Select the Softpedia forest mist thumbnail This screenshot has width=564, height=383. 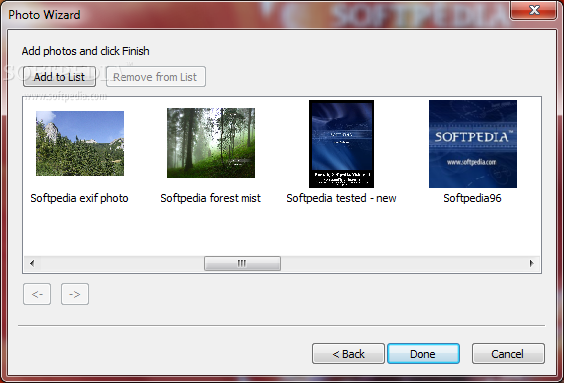pyautogui.click(x=211, y=143)
